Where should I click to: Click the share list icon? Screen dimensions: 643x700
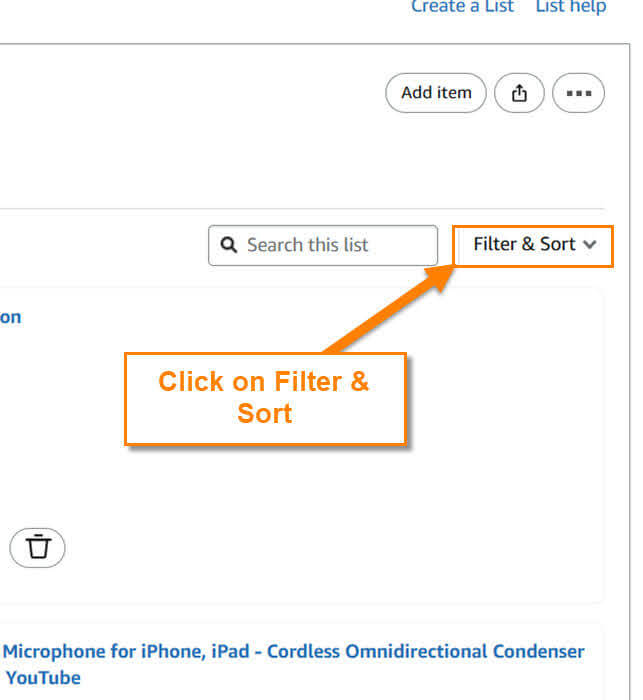pos(519,93)
